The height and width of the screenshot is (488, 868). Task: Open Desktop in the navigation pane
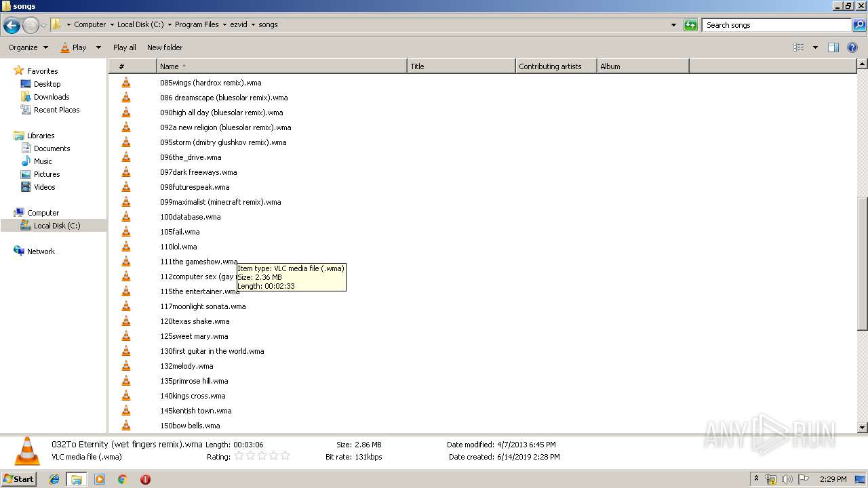(x=47, y=84)
